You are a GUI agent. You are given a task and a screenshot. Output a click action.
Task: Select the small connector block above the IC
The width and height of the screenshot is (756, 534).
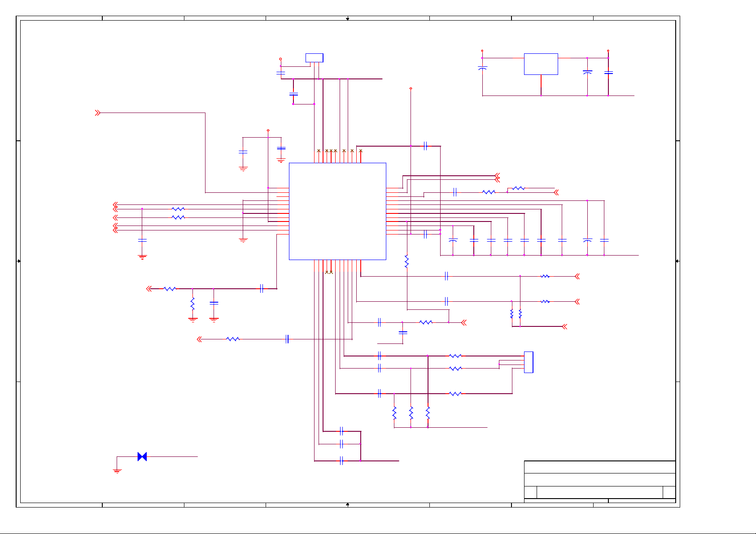click(x=314, y=58)
